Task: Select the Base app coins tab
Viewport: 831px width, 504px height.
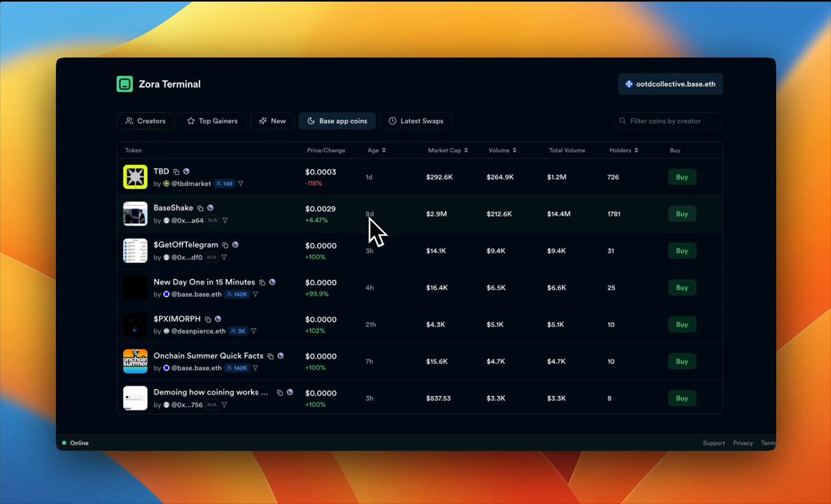Action: pos(337,121)
